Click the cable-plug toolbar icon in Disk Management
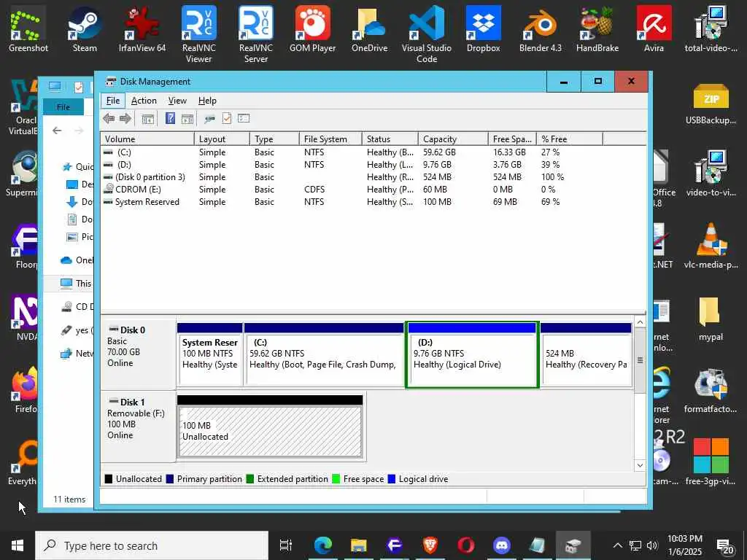The width and height of the screenshot is (747, 560). pyautogui.click(x=209, y=119)
